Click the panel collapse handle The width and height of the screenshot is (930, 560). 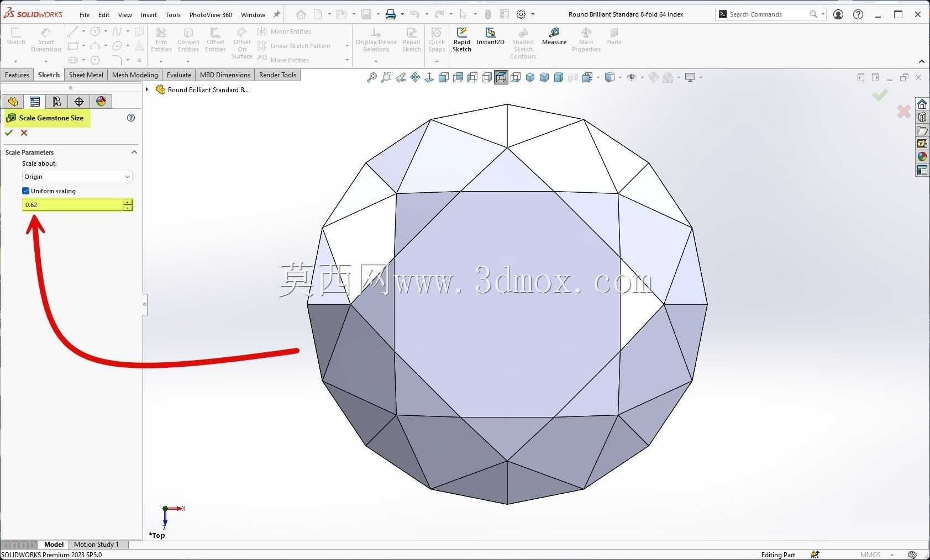click(x=145, y=304)
